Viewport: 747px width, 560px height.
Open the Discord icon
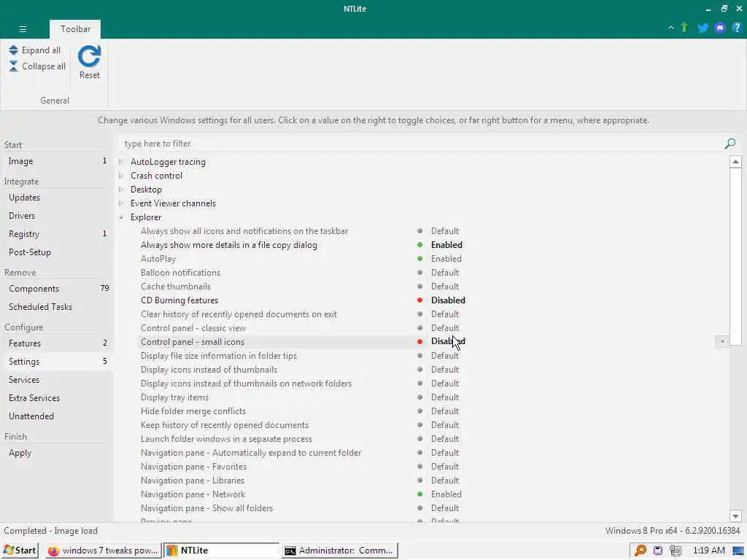[x=720, y=28]
